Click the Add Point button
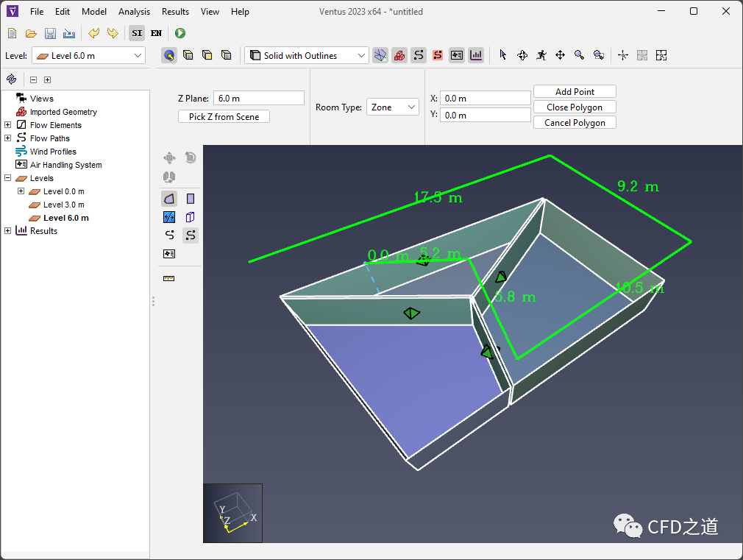743x560 pixels. 575,92
